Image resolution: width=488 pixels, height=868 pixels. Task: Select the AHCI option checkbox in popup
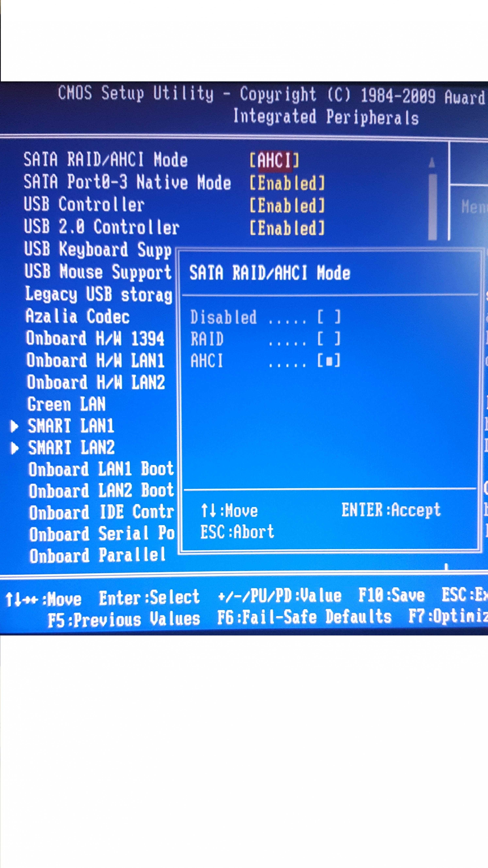(329, 361)
